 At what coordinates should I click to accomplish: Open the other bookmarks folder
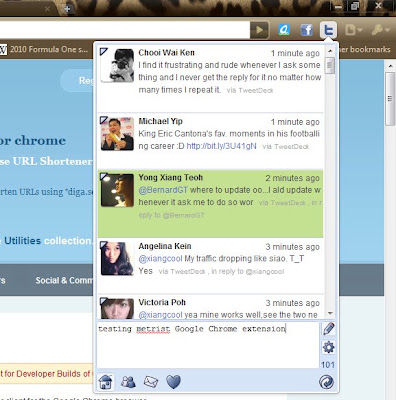365,49
